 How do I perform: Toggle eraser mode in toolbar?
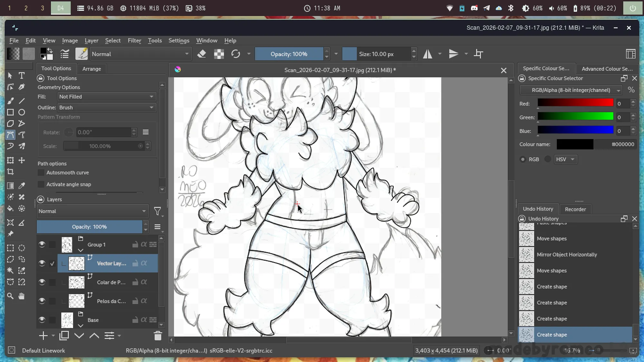tap(202, 54)
